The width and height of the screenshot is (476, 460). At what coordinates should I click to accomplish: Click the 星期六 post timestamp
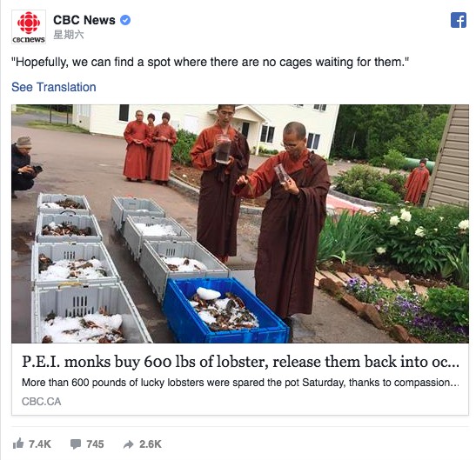click(69, 35)
